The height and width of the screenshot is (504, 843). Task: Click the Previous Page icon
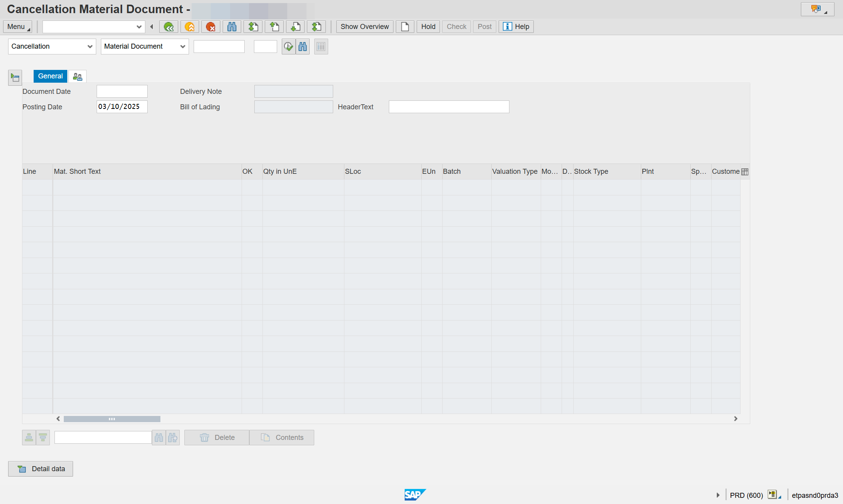click(x=274, y=27)
